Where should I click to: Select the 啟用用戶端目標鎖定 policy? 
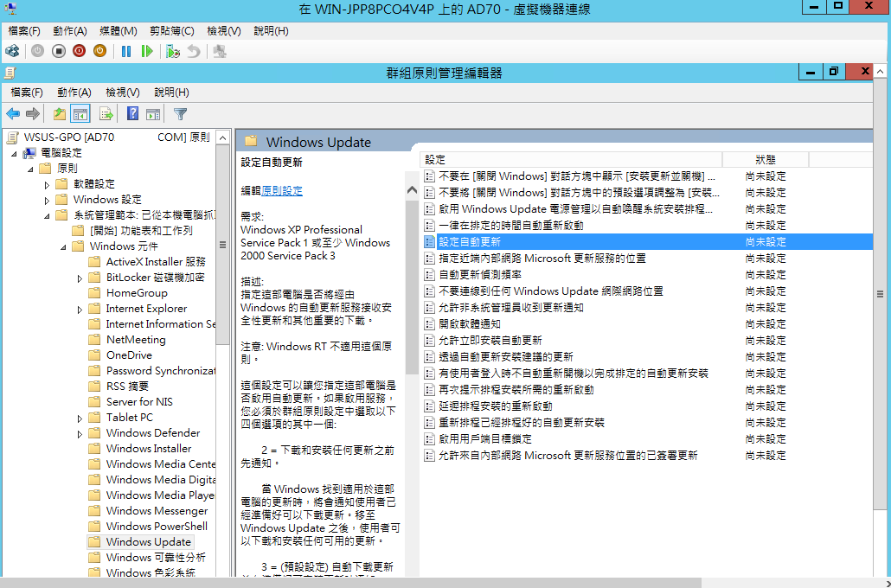[647, 439]
